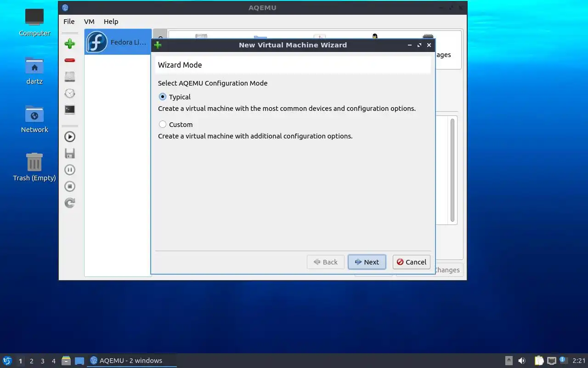Pause the VM with the pause icon
The width and height of the screenshot is (588, 368).
coord(70,170)
